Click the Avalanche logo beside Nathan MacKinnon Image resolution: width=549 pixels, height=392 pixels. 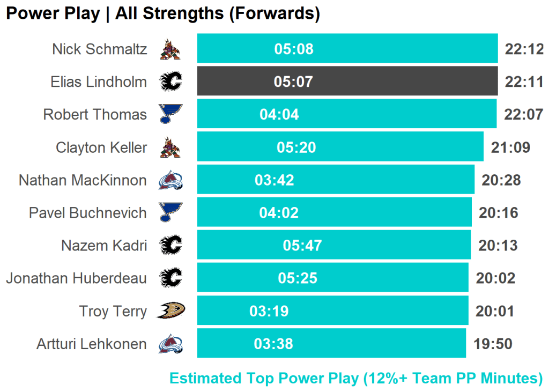click(170, 180)
